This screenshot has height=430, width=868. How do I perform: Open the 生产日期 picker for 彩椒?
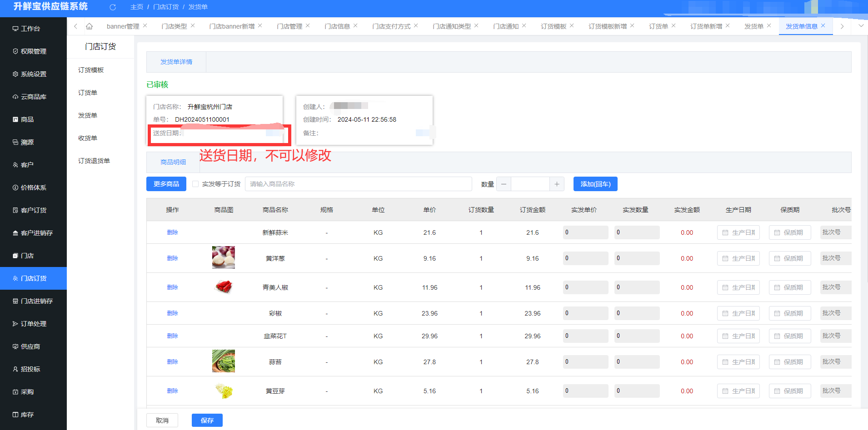[x=738, y=313]
